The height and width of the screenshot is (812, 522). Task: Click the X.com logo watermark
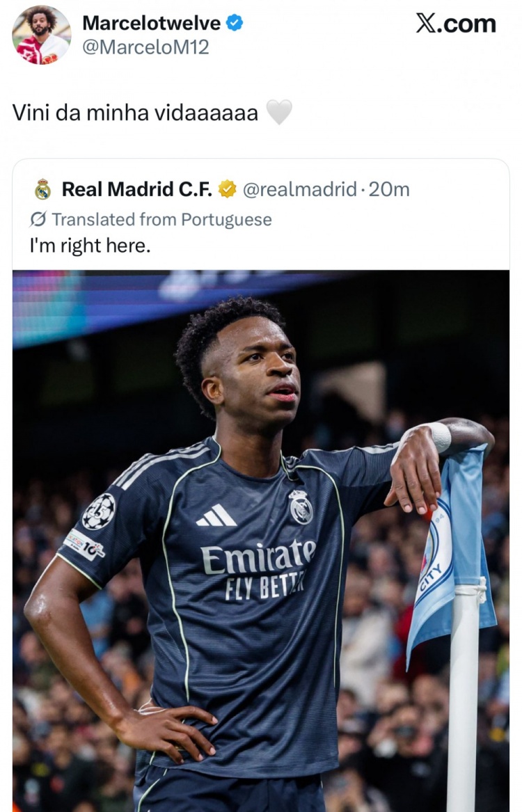pyautogui.click(x=456, y=24)
